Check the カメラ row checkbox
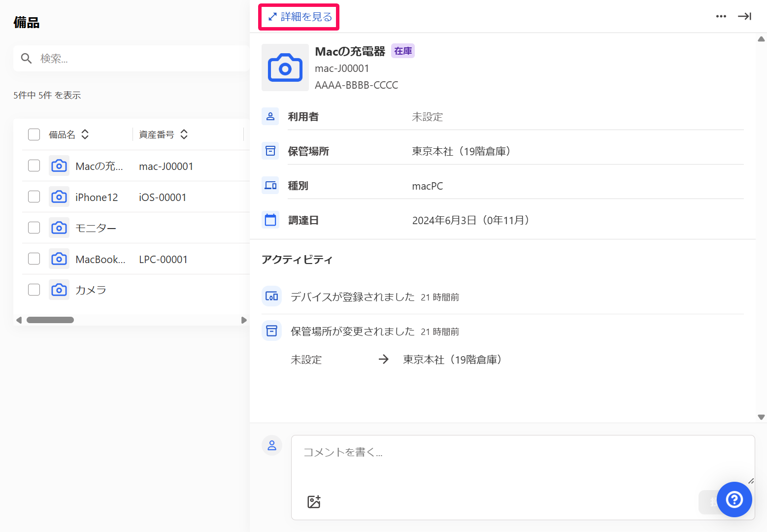 coord(34,290)
